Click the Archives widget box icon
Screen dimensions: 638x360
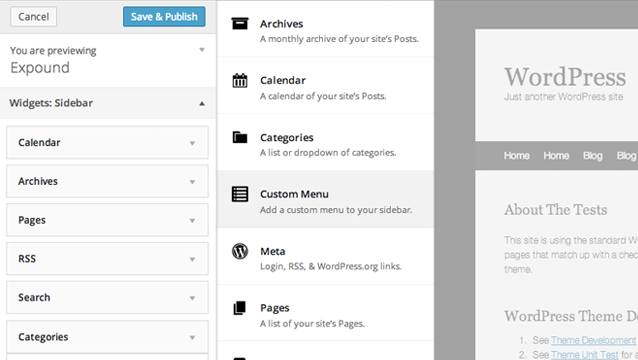click(x=240, y=24)
